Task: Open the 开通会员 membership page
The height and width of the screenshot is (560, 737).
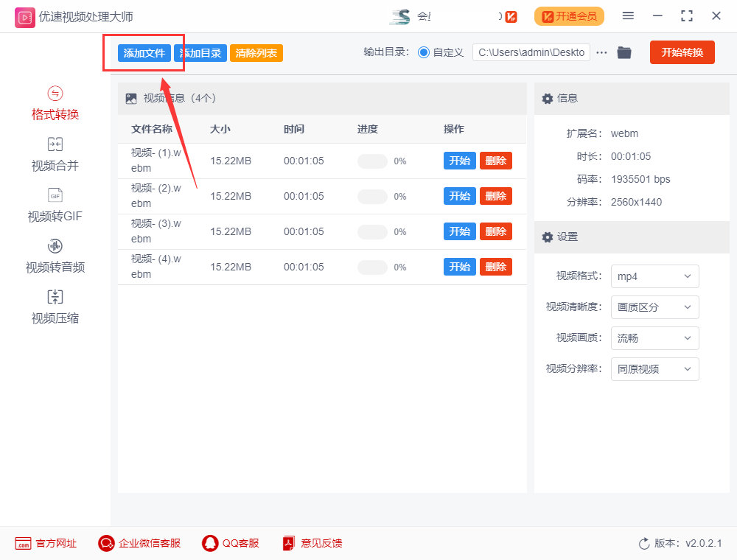Action: coord(569,15)
